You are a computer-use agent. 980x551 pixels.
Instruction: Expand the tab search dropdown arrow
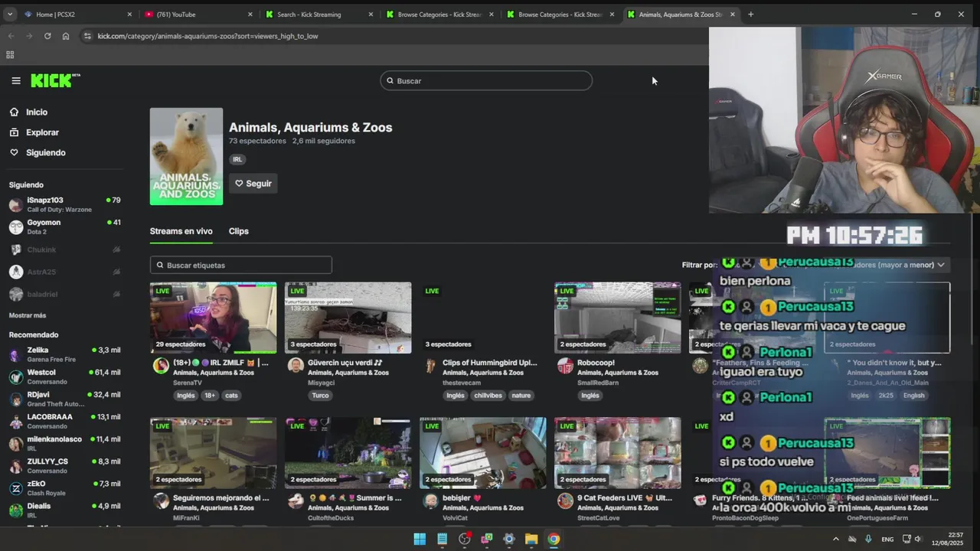[11, 15]
